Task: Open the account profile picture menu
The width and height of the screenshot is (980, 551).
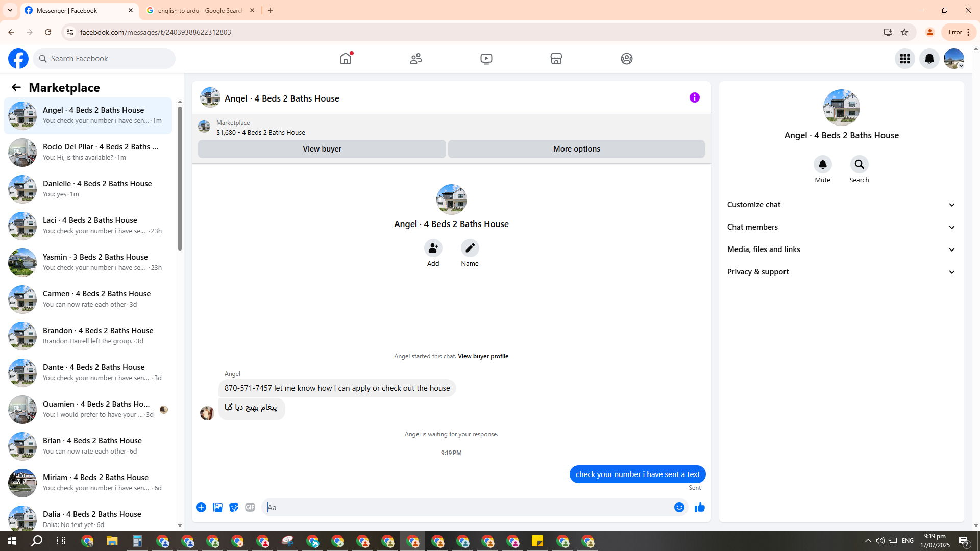Action: tap(954, 59)
